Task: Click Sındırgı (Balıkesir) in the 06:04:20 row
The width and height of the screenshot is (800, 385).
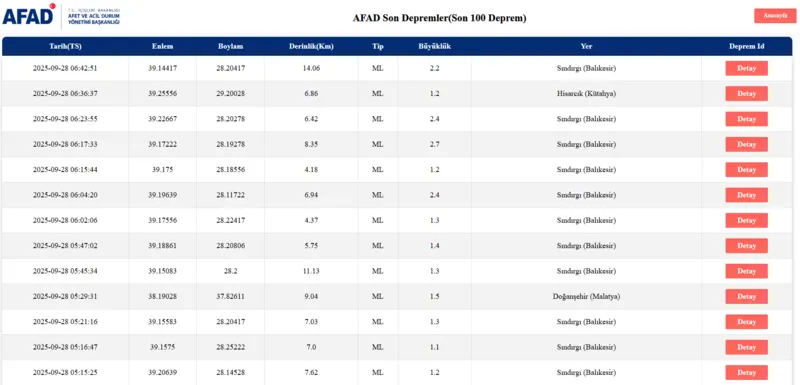Action: [586, 195]
